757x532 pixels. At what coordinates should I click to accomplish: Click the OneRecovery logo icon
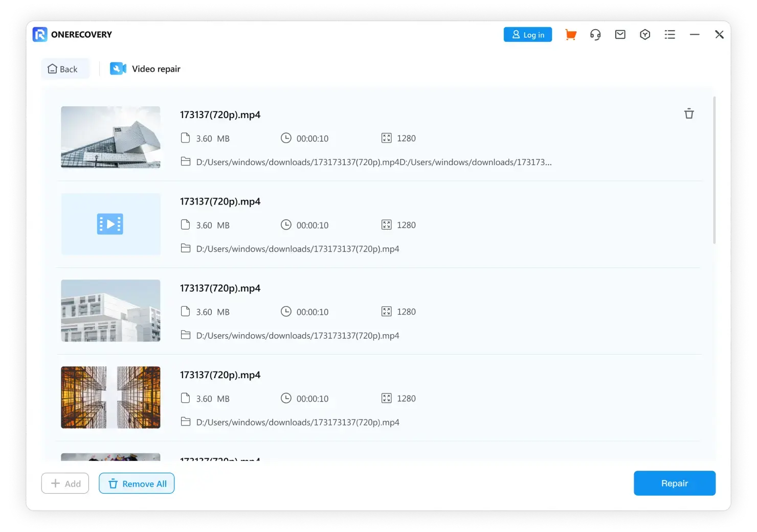click(40, 35)
